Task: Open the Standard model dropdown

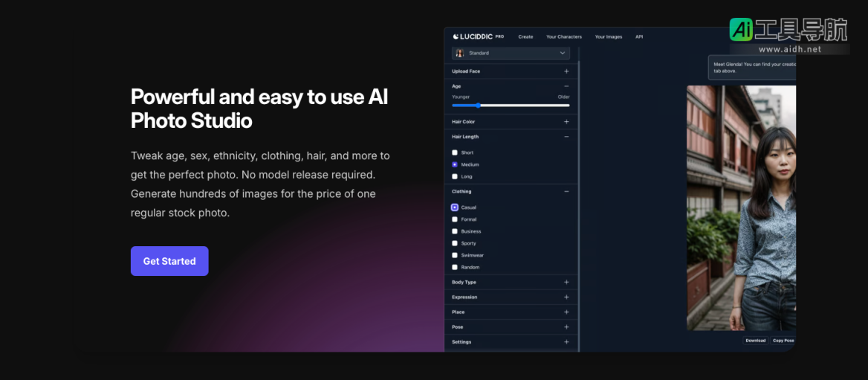Action: [511, 54]
